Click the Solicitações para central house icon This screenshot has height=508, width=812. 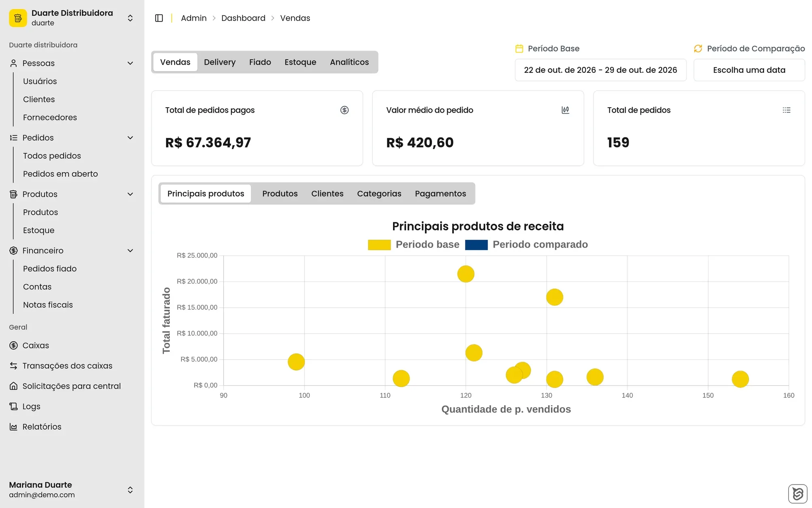click(13, 386)
